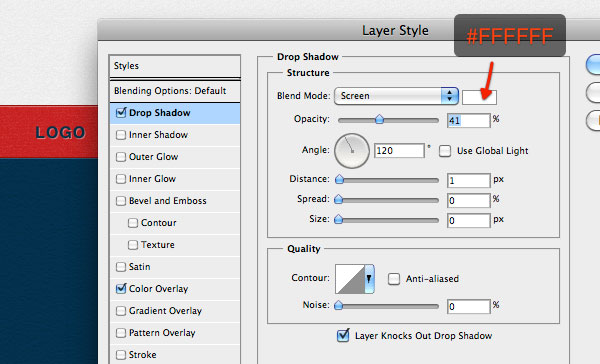Screen dimensions: 600x364
Task: Select the Bevel and Emboss style row
Action: [x=175, y=201]
